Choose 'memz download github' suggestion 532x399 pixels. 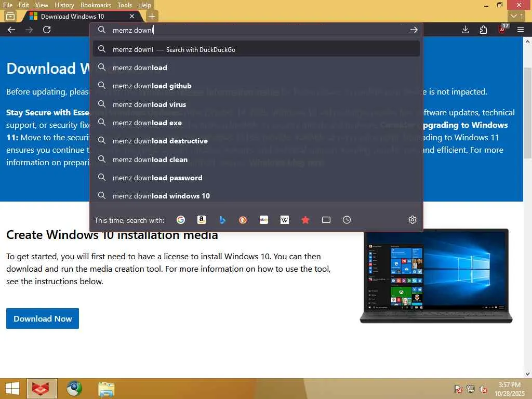pyautogui.click(x=256, y=86)
